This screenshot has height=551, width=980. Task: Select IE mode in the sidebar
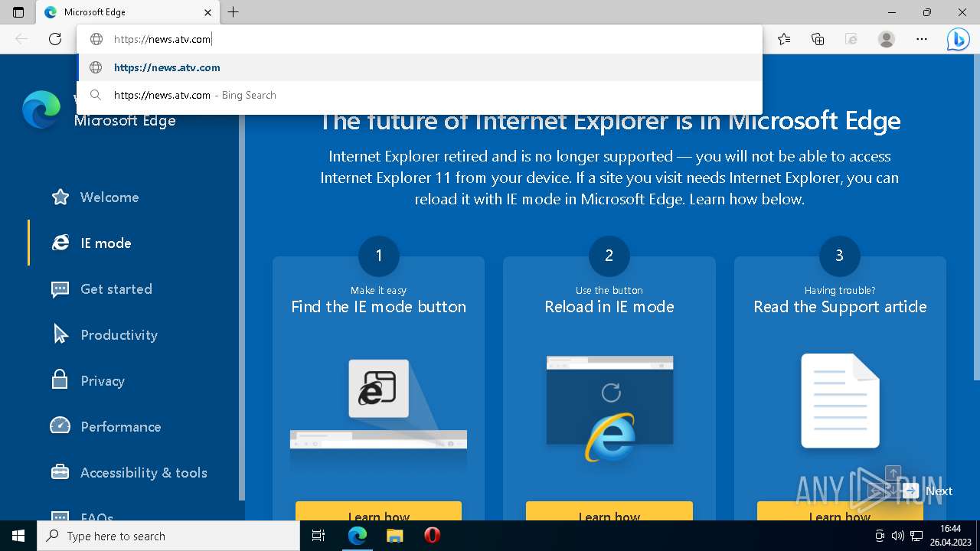[x=106, y=243]
